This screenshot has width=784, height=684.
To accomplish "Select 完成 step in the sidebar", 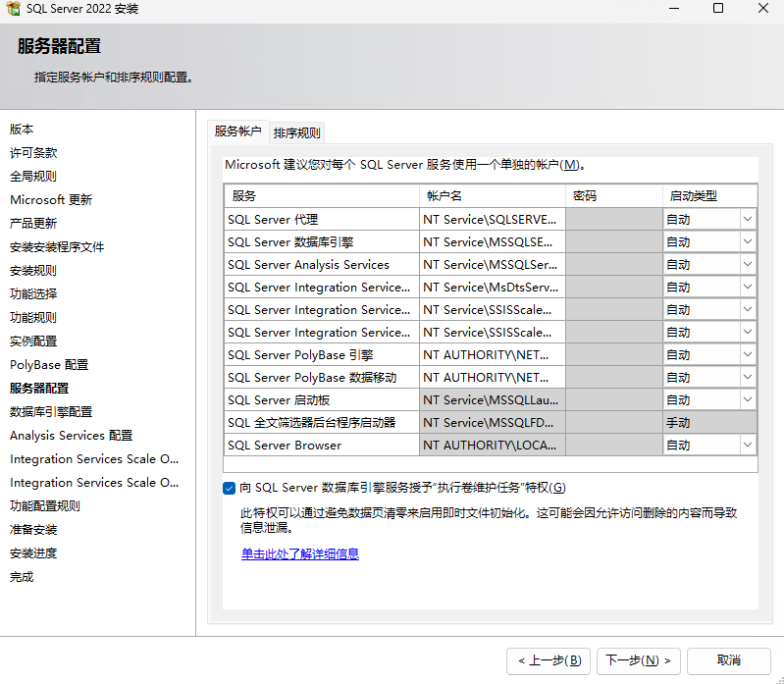I will click(x=22, y=577).
